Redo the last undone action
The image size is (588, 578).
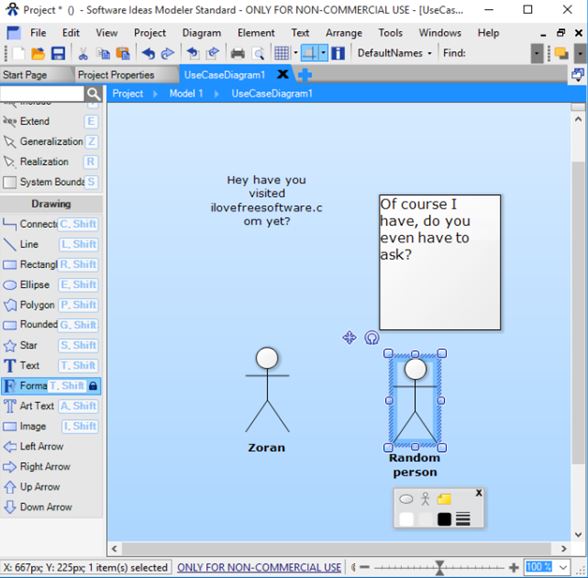[x=167, y=54]
